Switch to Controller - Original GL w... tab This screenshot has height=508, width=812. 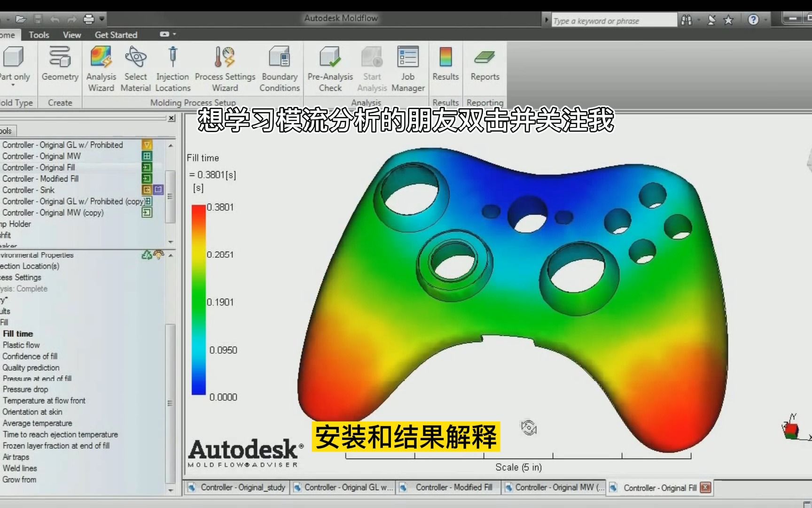tap(343, 488)
